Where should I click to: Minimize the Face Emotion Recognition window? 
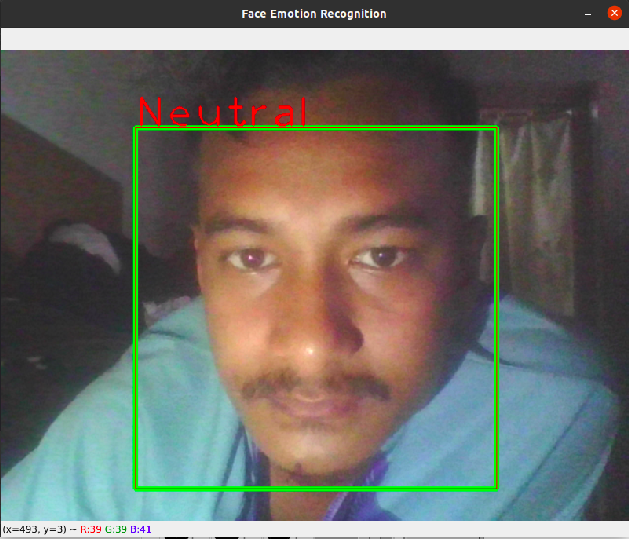click(589, 14)
